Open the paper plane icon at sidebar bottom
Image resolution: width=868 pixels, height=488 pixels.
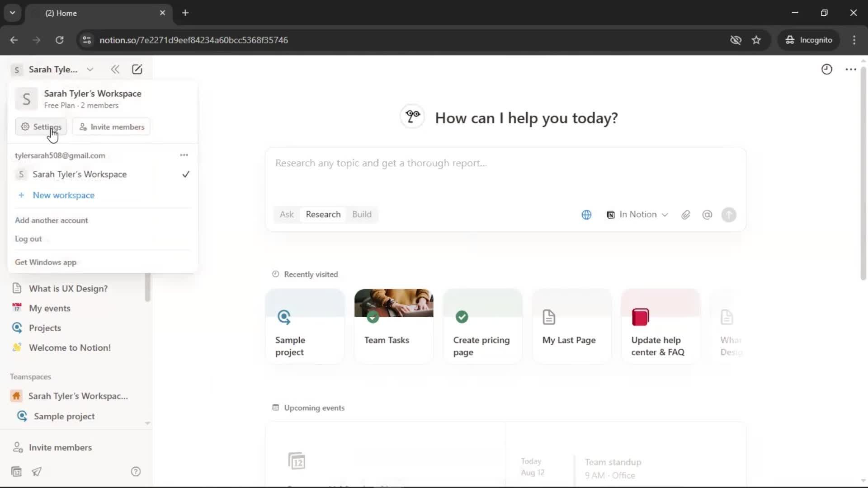(x=37, y=471)
